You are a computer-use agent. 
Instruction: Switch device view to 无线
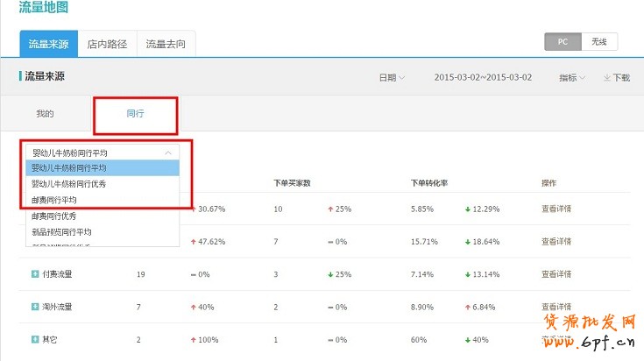pos(599,41)
